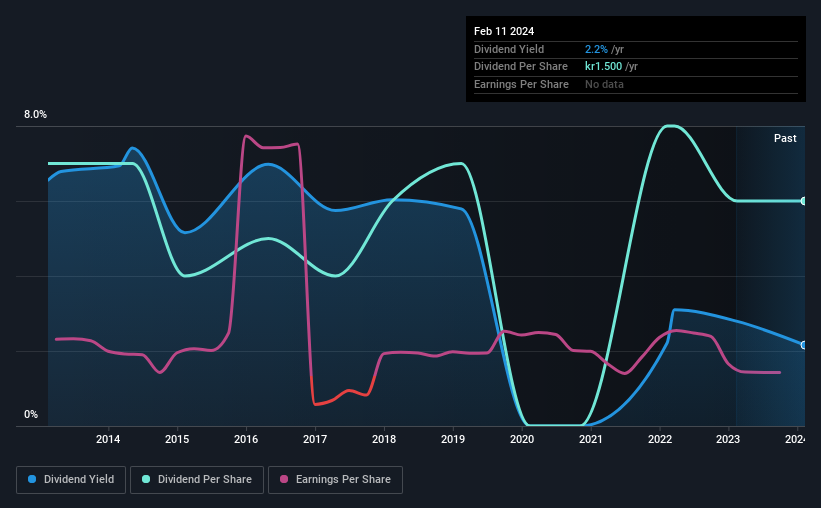
Task: Toggle the Dividend Yield legend button
Action: click(71, 480)
